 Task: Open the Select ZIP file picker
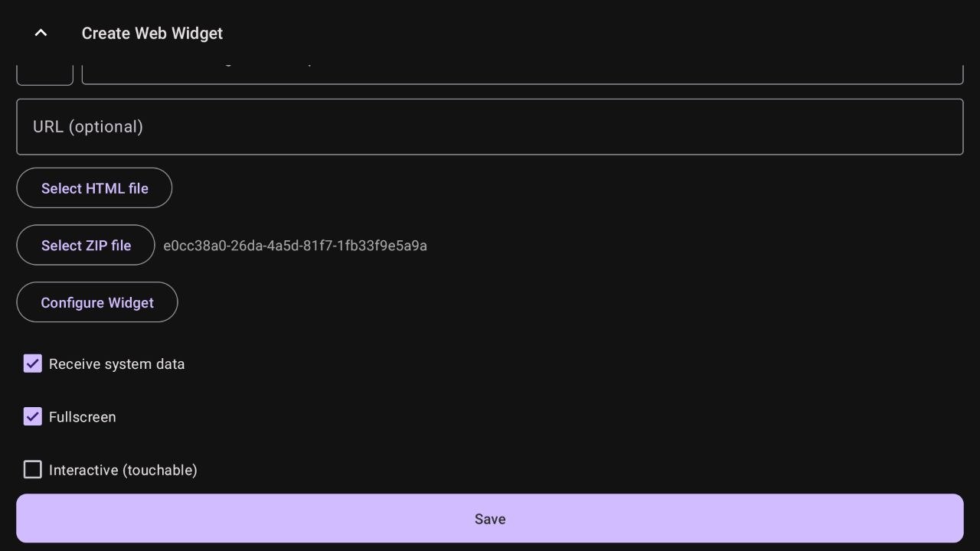(86, 246)
